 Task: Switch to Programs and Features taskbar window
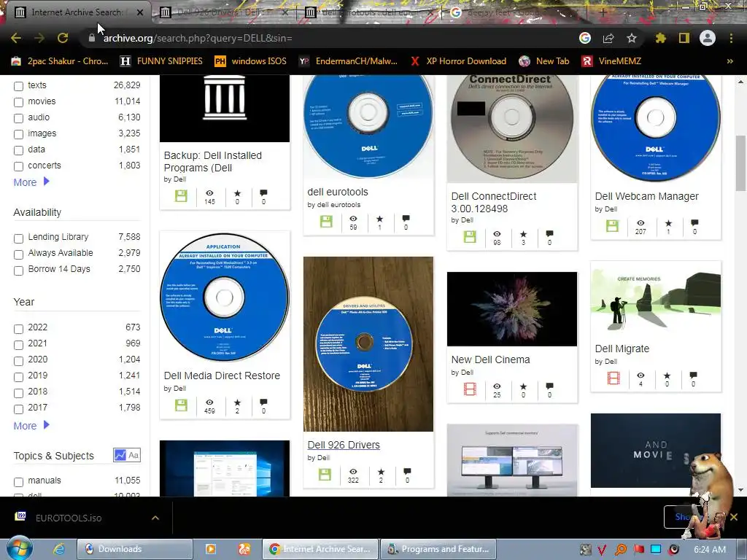coord(438,549)
